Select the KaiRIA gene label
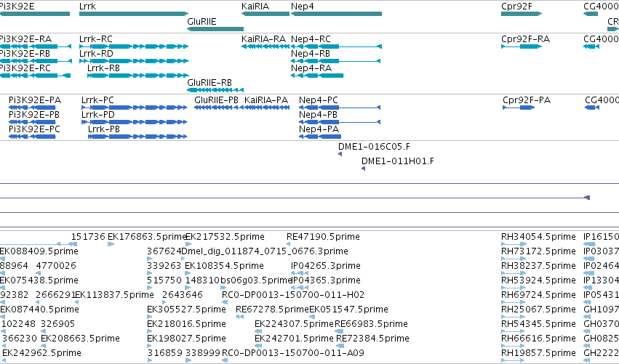Image resolution: width=619 pixels, height=364 pixels. (x=255, y=7)
